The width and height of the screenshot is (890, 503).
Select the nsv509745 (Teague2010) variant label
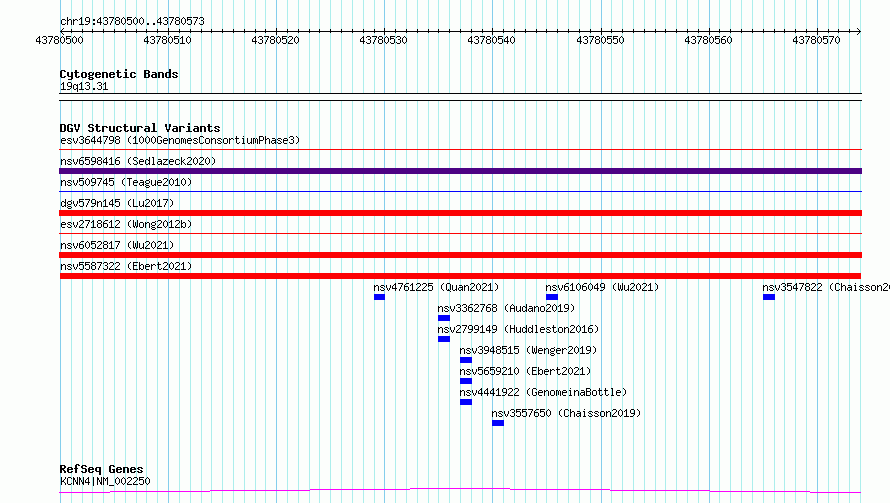126,182
